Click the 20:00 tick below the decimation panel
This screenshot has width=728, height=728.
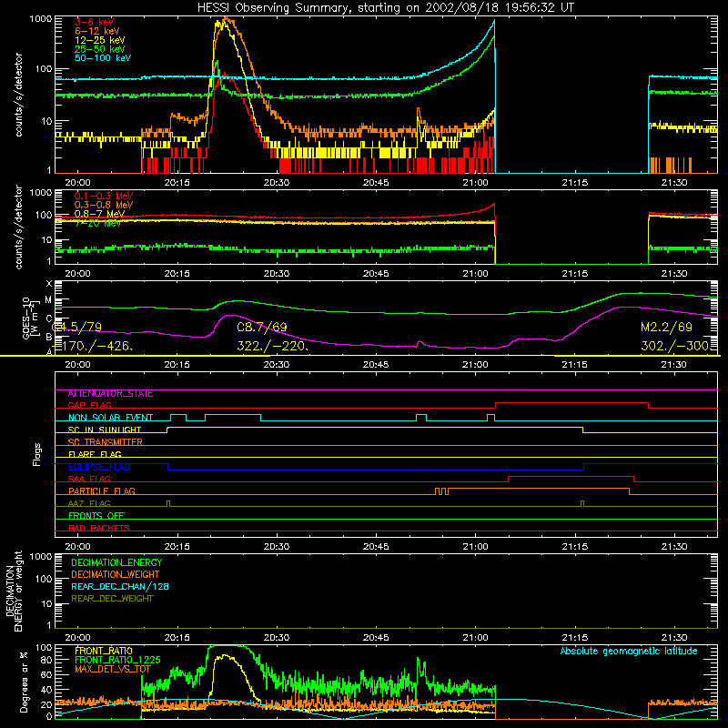77,638
